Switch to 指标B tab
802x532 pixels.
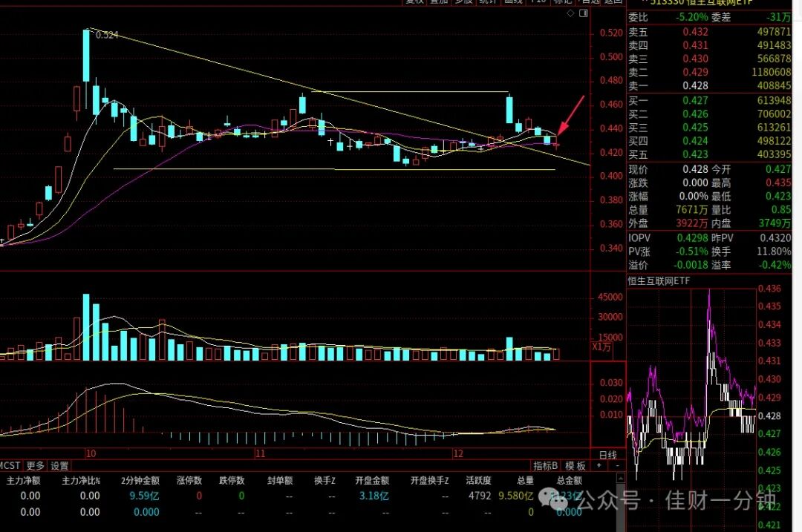(545, 465)
